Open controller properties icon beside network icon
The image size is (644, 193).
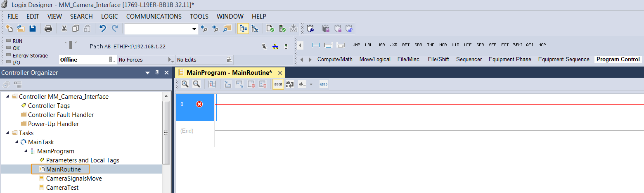(286, 47)
